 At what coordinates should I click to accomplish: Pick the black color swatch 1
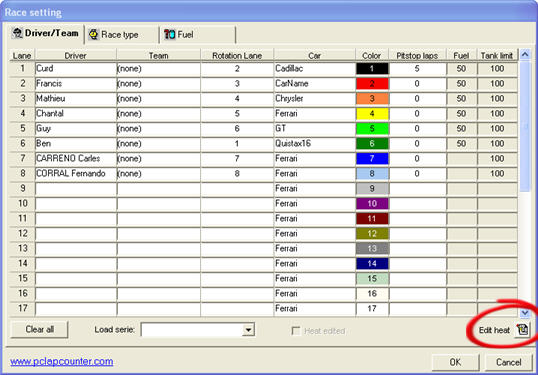372,69
